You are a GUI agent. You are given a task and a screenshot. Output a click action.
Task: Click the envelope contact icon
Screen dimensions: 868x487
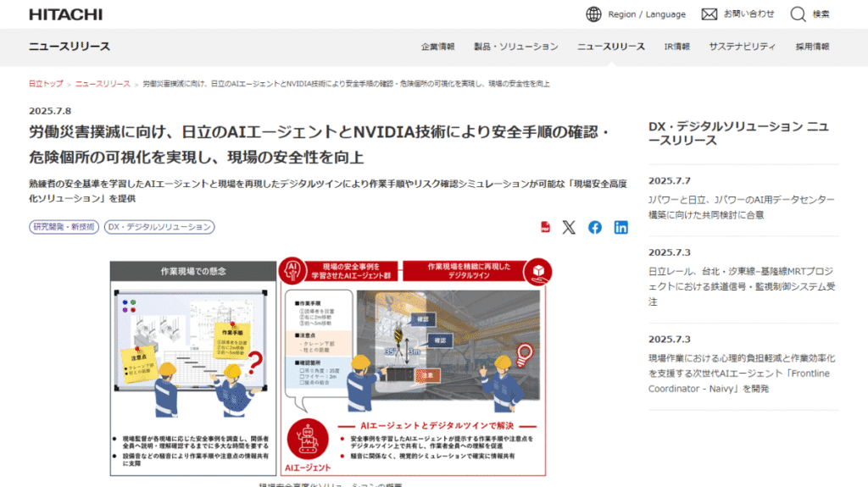(709, 14)
